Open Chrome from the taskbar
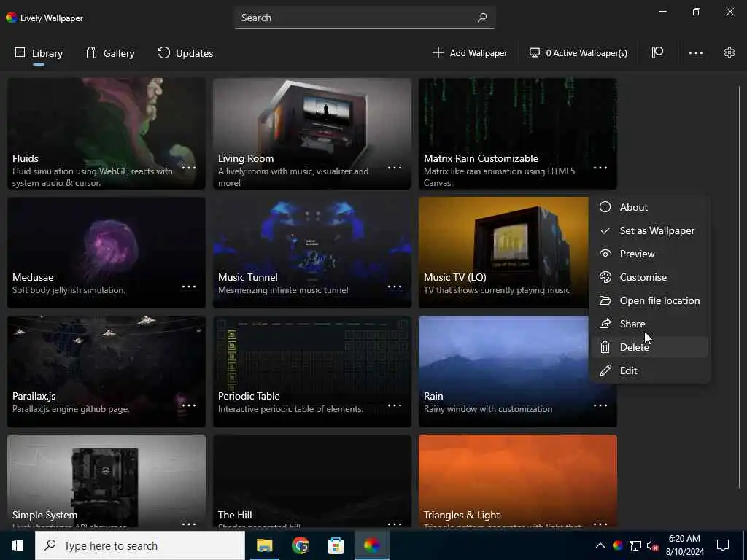Viewport: 747px width, 560px height. (300, 545)
